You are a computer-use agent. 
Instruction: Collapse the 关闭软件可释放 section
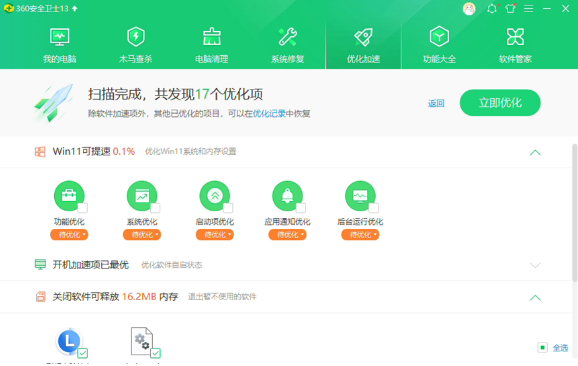(535, 297)
